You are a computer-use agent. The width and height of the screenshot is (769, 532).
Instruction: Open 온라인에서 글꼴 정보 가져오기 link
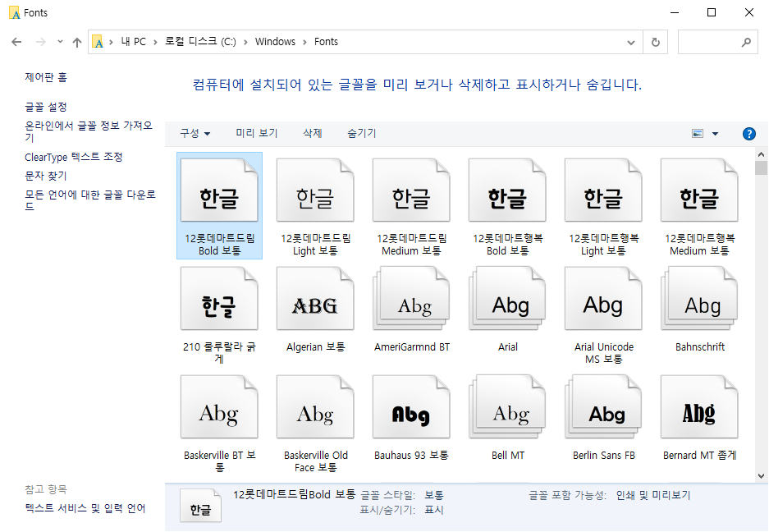pyautogui.click(x=89, y=131)
